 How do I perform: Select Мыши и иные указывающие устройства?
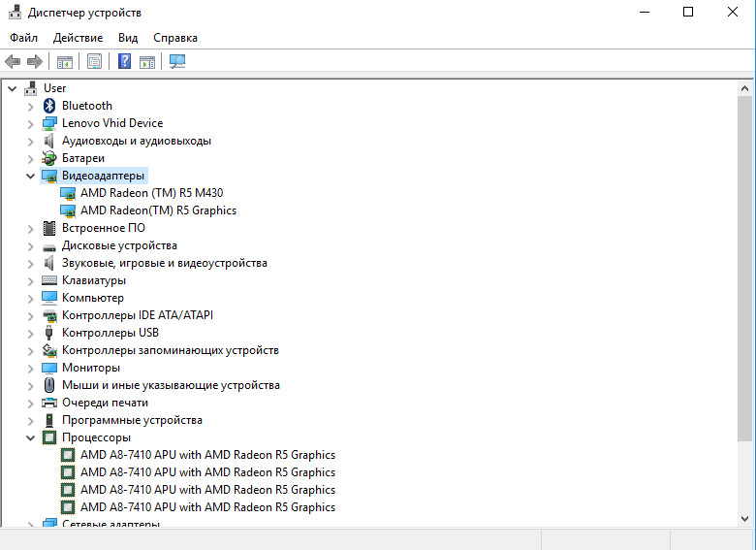point(172,385)
